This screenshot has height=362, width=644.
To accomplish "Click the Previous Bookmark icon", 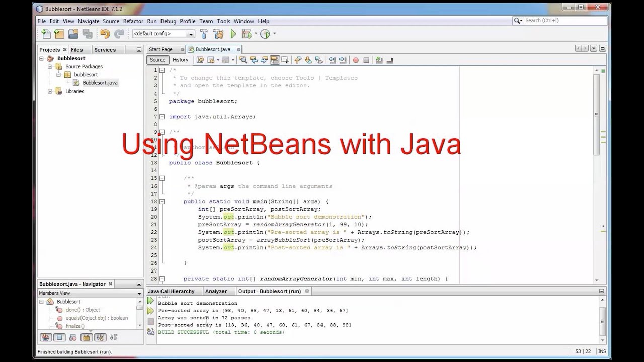I will (297, 60).
